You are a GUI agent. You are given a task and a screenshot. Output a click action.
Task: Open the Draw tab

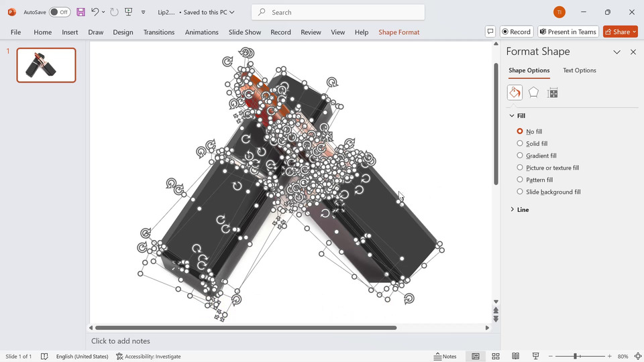coord(96,32)
